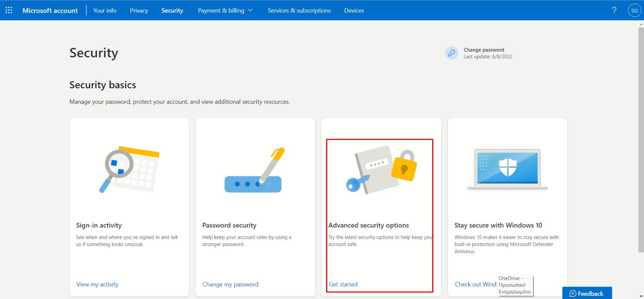Click the Change my password link
This screenshot has width=644, height=299.
pyautogui.click(x=231, y=284)
